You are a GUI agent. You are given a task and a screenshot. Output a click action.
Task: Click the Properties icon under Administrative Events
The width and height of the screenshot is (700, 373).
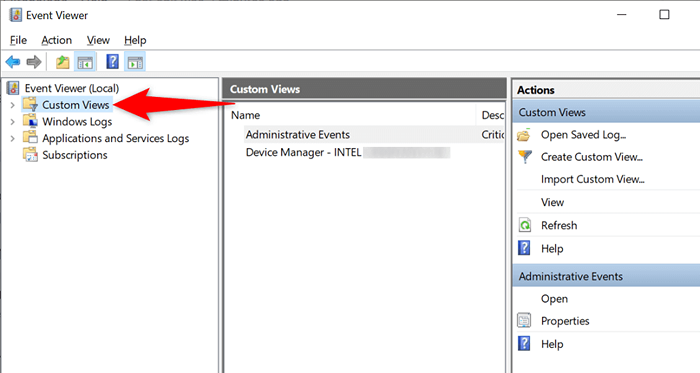coord(524,320)
